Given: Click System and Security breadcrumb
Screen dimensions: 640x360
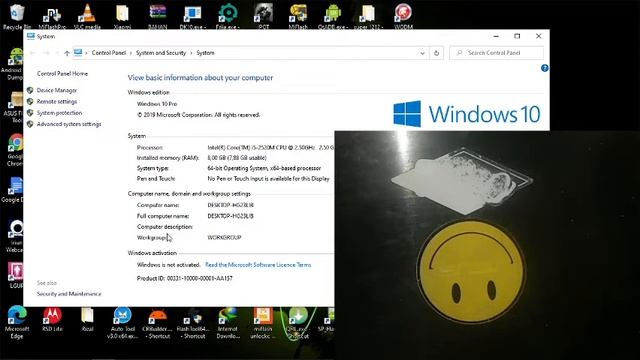Looking at the screenshot, I should point(161,53).
